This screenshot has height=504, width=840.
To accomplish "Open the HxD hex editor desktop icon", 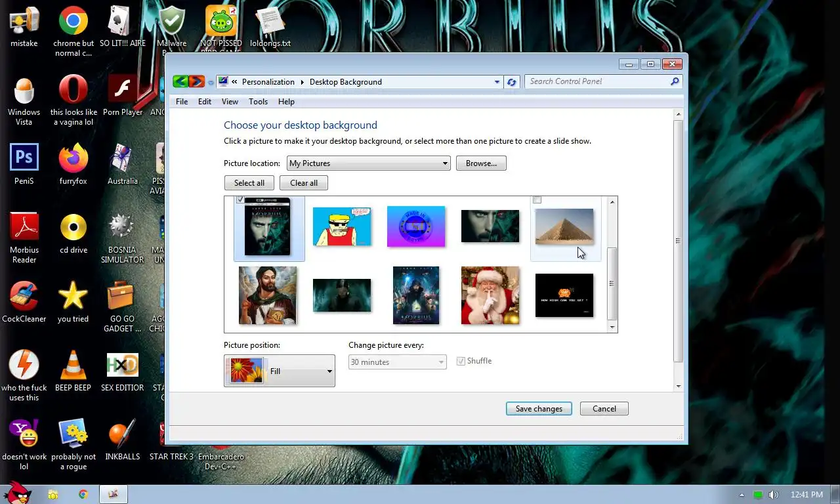I will [122, 365].
